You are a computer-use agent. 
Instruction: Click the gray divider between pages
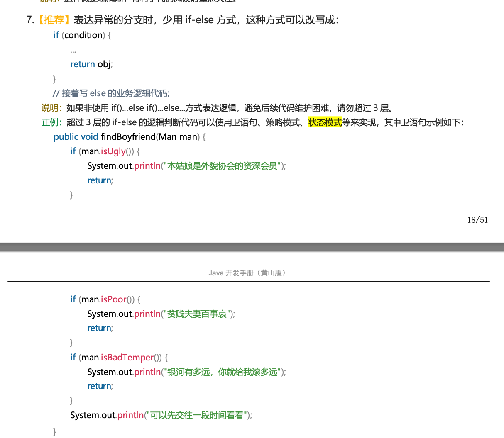(x=252, y=247)
